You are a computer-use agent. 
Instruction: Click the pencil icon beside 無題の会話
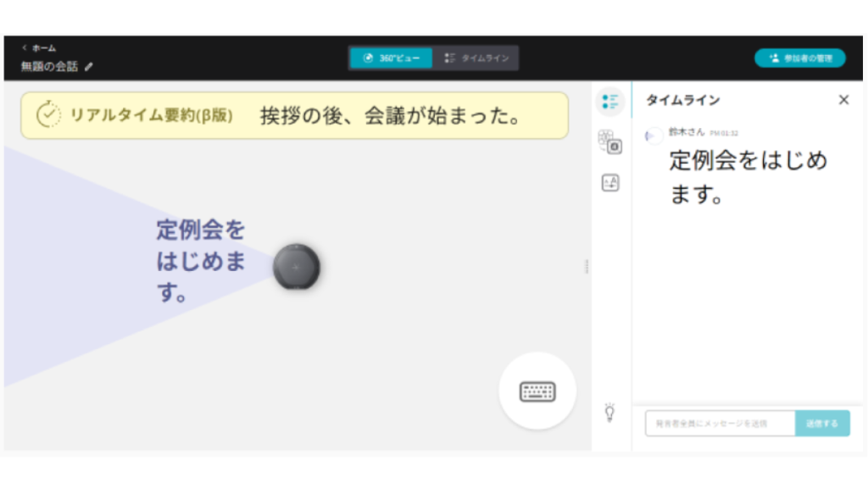[89, 67]
